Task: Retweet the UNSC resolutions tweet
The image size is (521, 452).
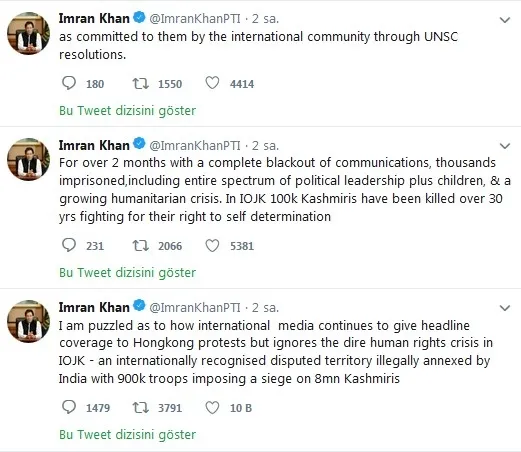Action: [x=140, y=83]
